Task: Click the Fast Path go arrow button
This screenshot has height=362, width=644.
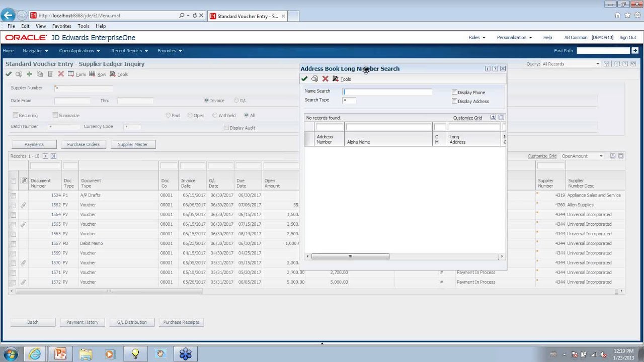Action: tap(635, 50)
